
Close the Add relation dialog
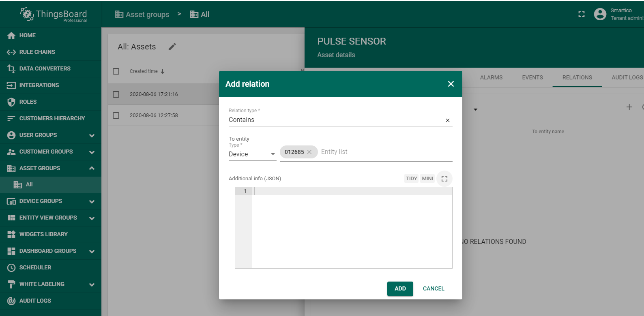pyautogui.click(x=451, y=84)
